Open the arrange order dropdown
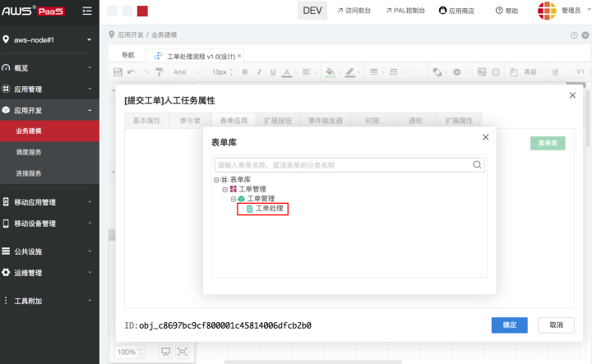 [x=439, y=72]
